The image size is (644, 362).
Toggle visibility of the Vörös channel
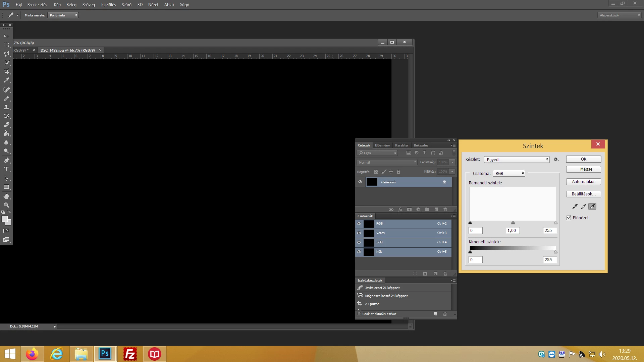point(359,233)
